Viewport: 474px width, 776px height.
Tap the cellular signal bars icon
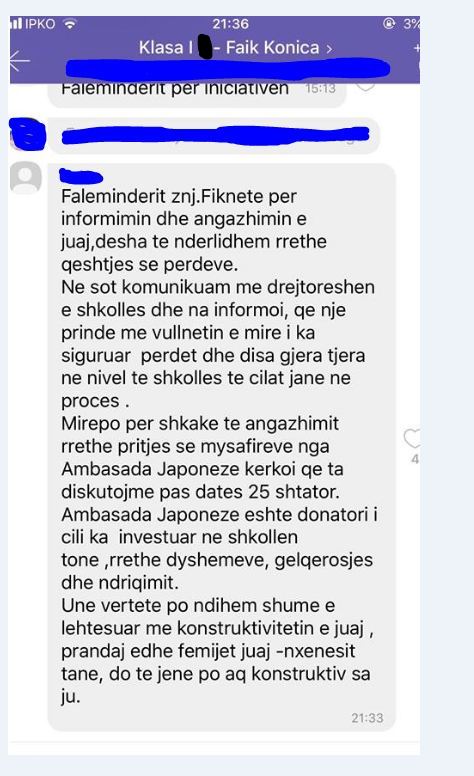click(x=16, y=23)
